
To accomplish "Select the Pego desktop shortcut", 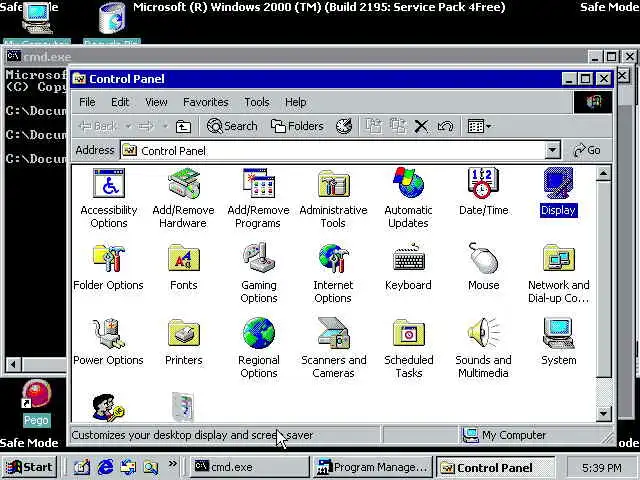I will click(36, 403).
